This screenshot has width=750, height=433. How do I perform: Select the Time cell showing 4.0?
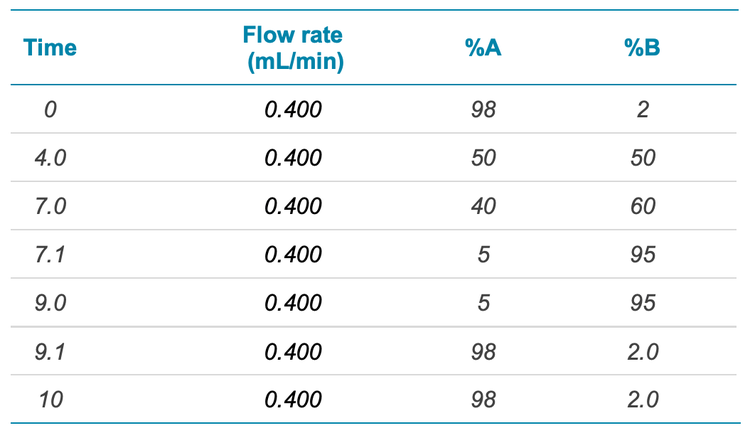pos(50,158)
